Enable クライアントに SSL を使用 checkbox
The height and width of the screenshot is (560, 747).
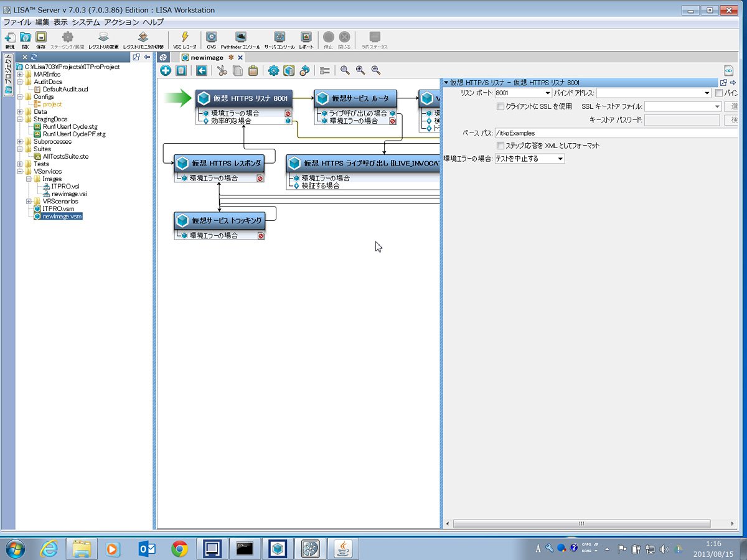[500, 106]
